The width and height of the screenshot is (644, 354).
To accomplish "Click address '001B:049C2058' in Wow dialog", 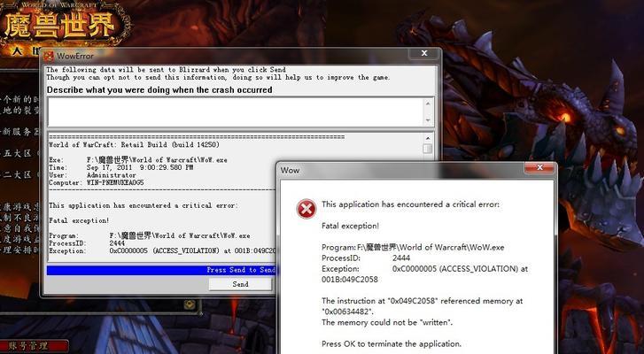I will (350, 280).
